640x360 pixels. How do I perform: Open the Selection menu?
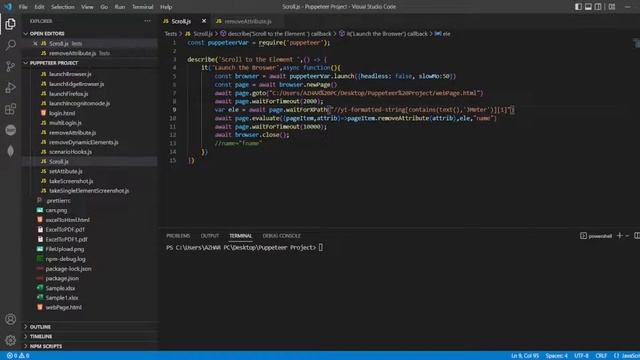pyautogui.click(x=63, y=7)
